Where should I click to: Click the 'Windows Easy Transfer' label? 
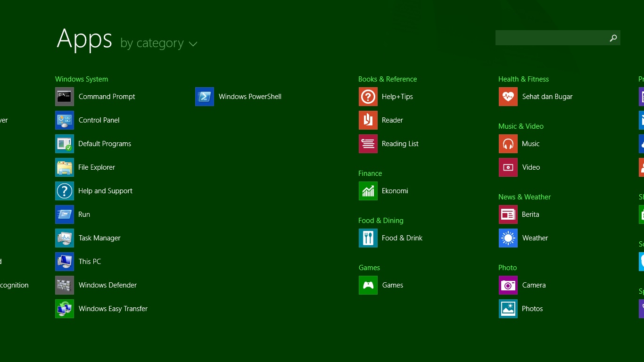click(x=113, y=309)
